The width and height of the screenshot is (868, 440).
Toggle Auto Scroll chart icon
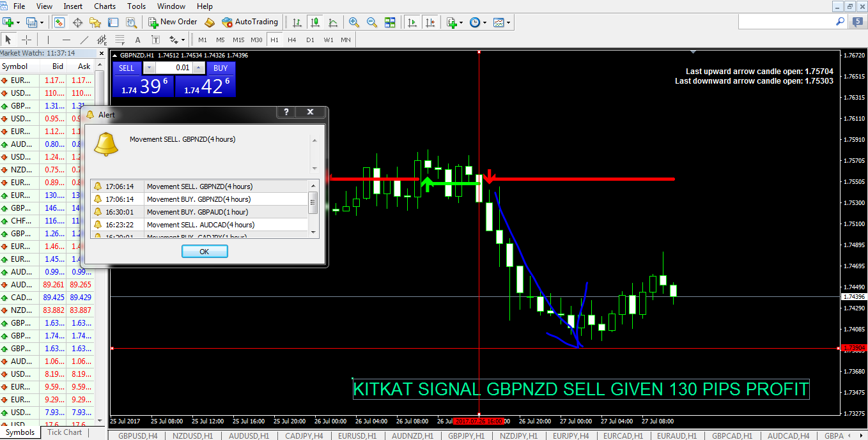[x=412, y=22]
